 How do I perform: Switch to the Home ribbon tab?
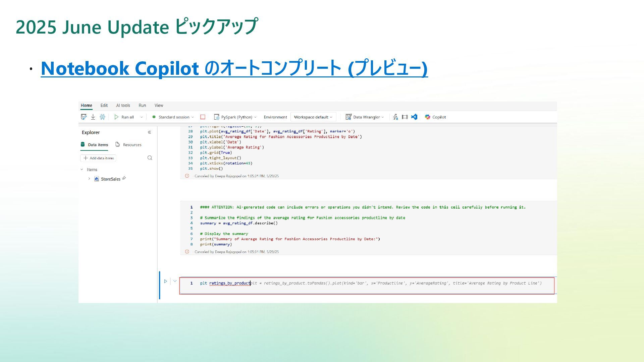[x=86, y=105]
